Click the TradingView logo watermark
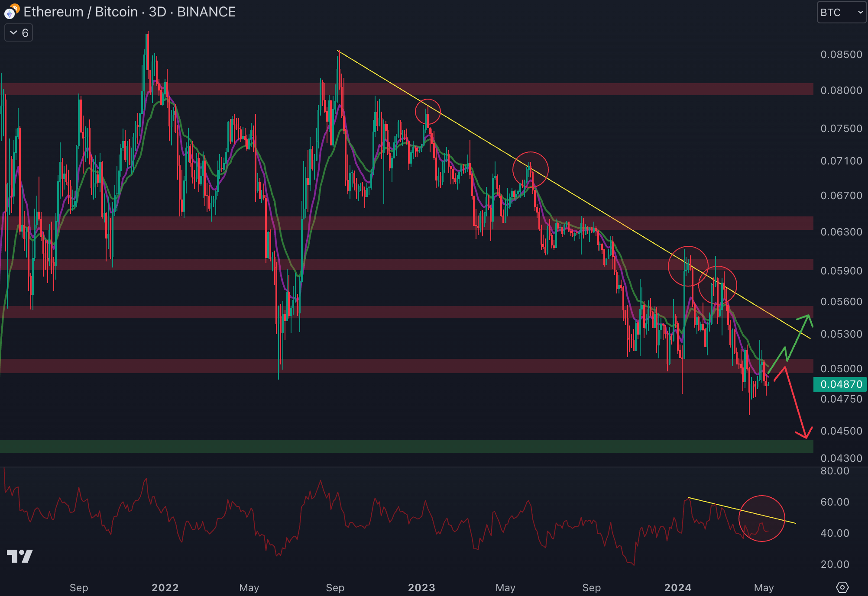Viewport: 868px width, 596px height. pos(20,556)
